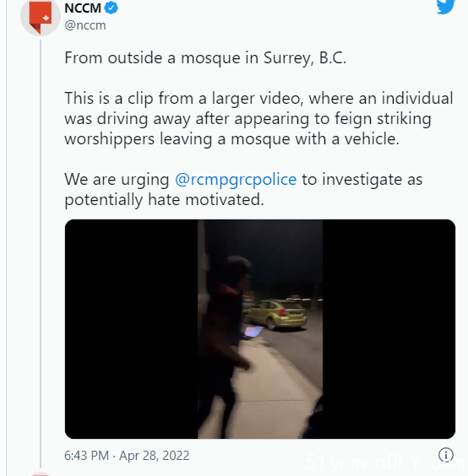Click the 6:43 PM timestamp
The height and width of the screenshot is (476, 468).
click(86, 456)
